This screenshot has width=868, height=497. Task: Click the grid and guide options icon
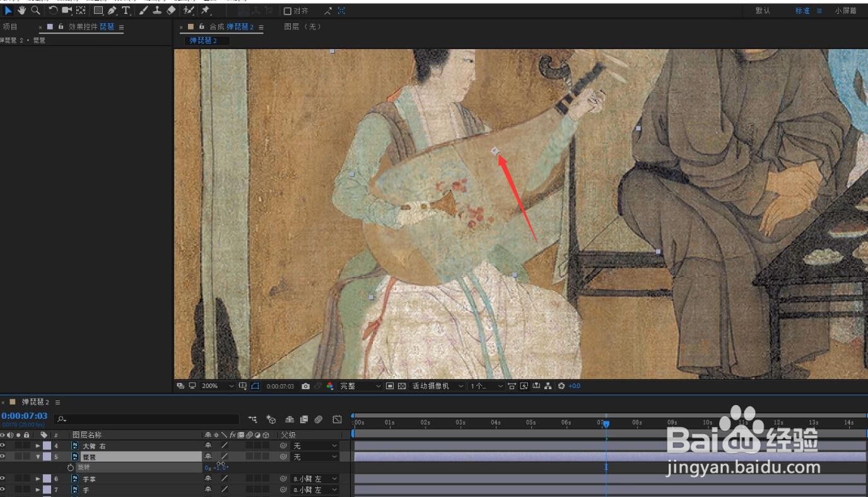click(243, 386)
